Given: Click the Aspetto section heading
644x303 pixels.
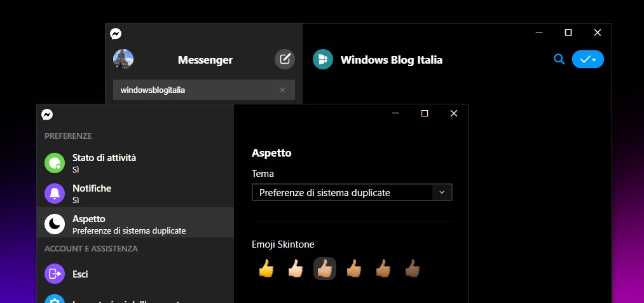Looking at the screenshot, I should pos(271,153).
